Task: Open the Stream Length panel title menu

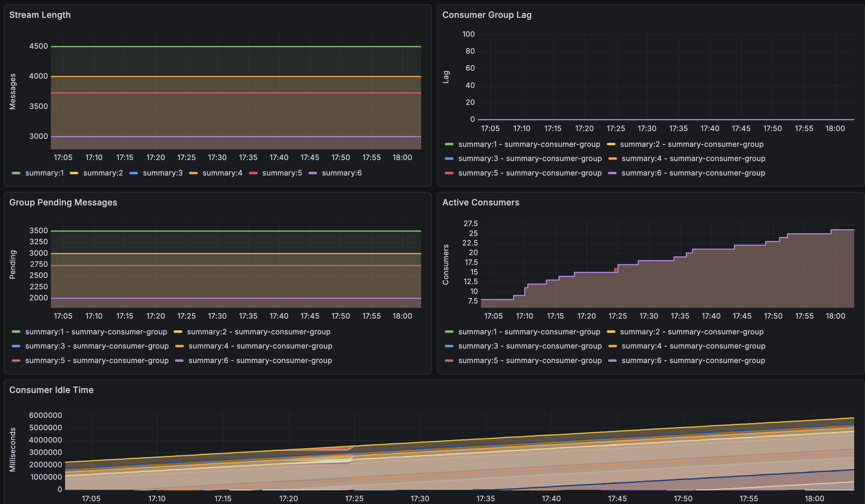Action: (40, 15)
